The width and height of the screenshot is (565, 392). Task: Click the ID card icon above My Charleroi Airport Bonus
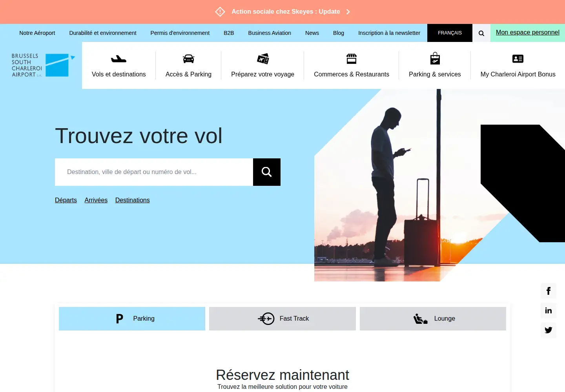point(518,59)
